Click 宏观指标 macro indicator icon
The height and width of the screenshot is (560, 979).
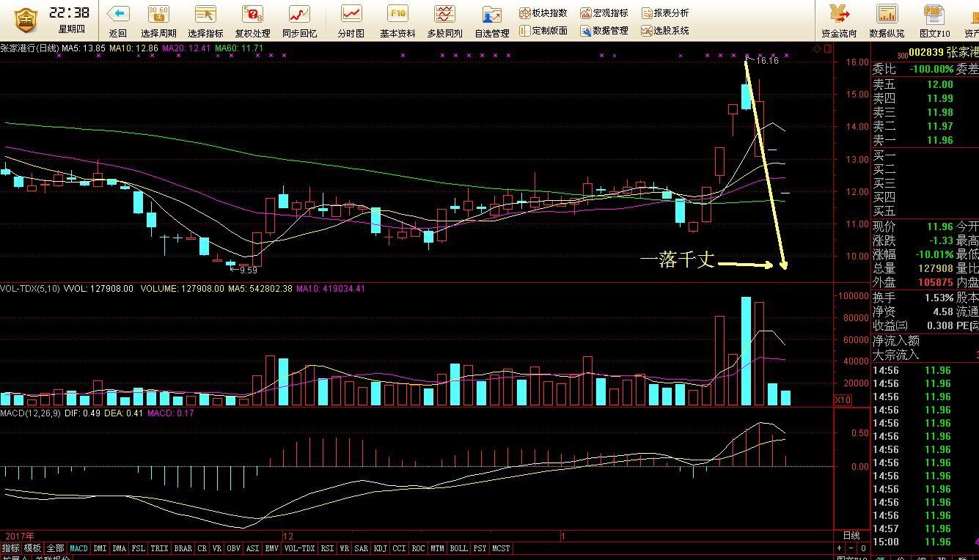(x=585, y=13)
